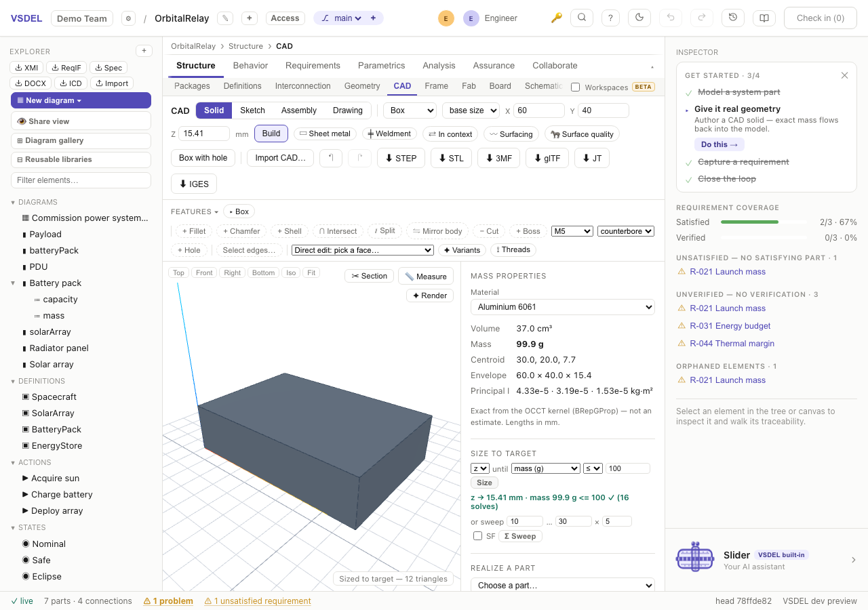Click the Satisfied coverage progress bar

point(764,222)
